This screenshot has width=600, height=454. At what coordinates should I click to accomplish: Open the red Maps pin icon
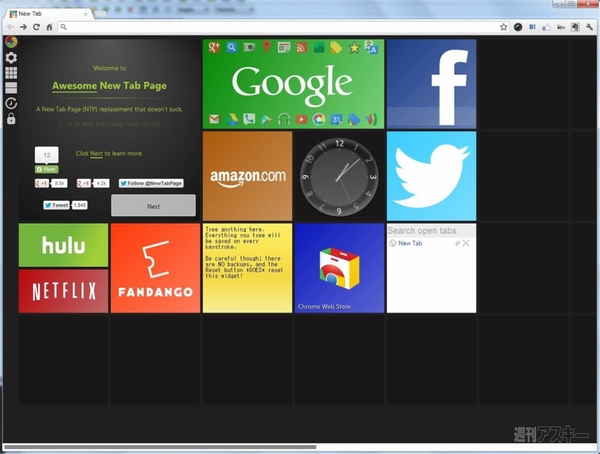coord(267,47)
